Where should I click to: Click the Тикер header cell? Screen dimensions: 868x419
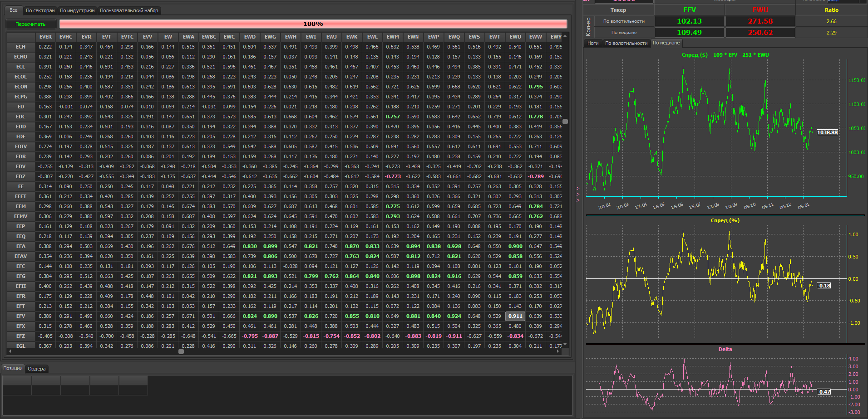point(618,10)
